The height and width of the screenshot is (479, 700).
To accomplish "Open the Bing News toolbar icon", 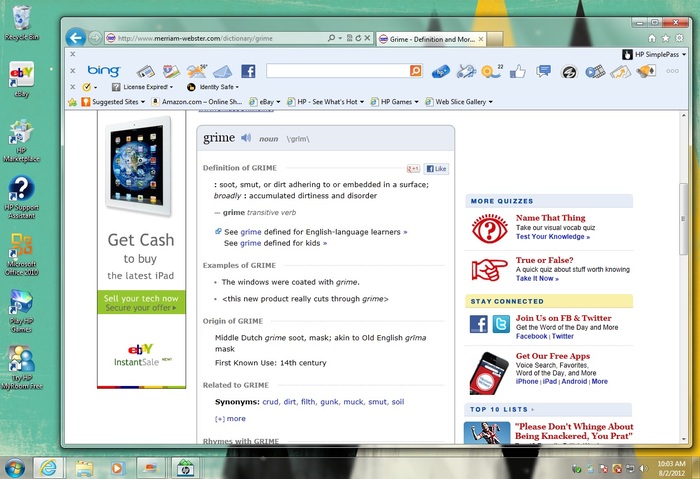I will click(x=146, y=71).
